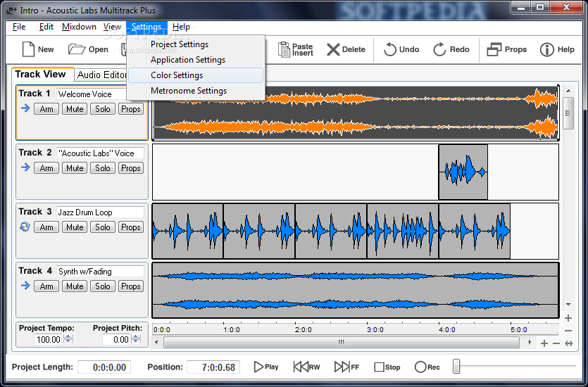Viewport: 588px width, 387px height.
Task: Click the horizontal timeline scrollbar thumb
Action: pos(342,342)
